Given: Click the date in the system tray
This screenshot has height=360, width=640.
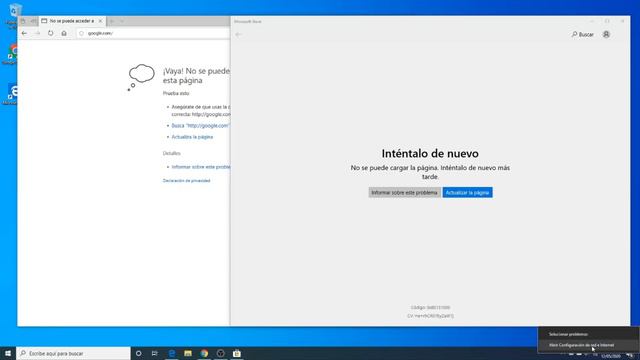Looking at the screenshot, I should 611,356.
